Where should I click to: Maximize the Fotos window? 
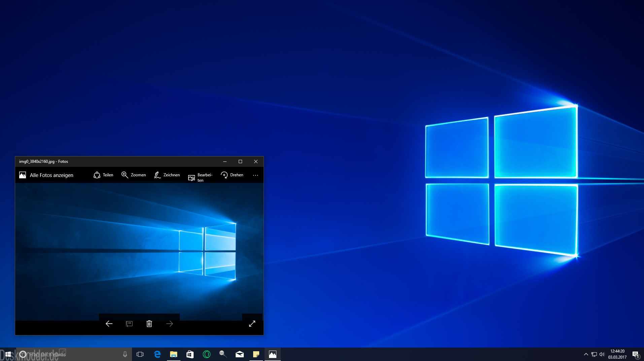tap(240, 161)
